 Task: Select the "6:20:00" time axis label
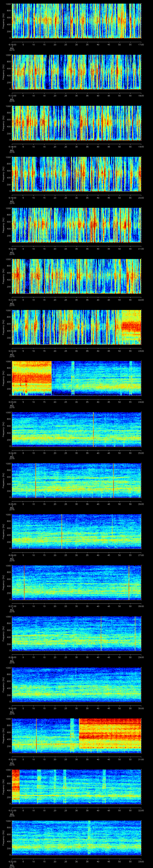(x=12, y=249)
